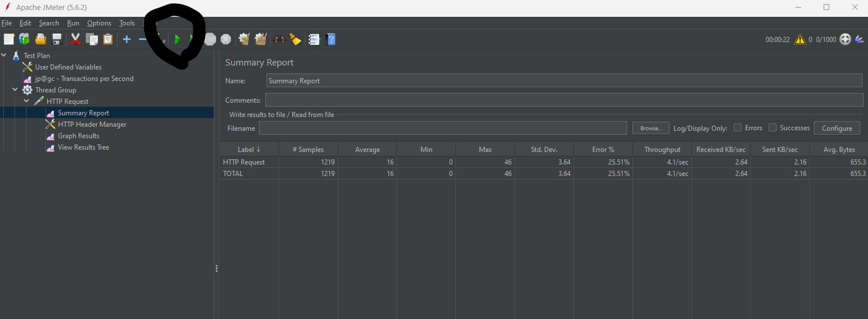Click the 00:00:22 elapsed time display

pyautogui.click(x=778, y=39)
